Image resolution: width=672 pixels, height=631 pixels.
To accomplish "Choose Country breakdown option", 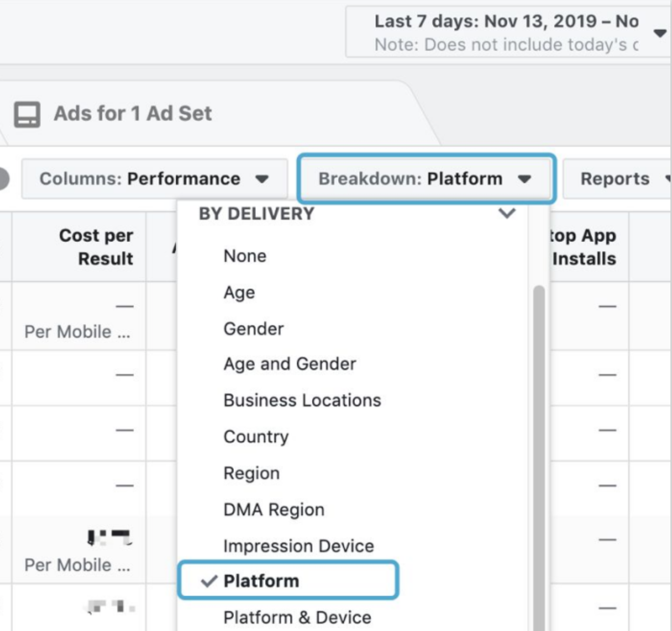I will tap(256, 437).
